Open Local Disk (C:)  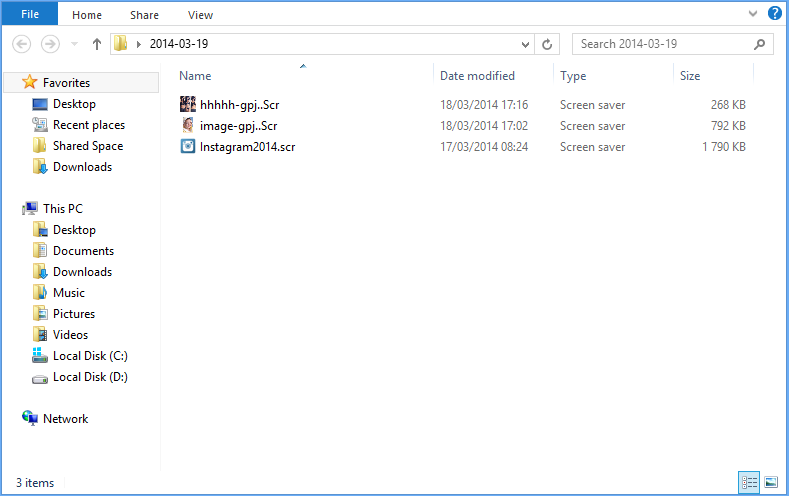tap(90, 356)
